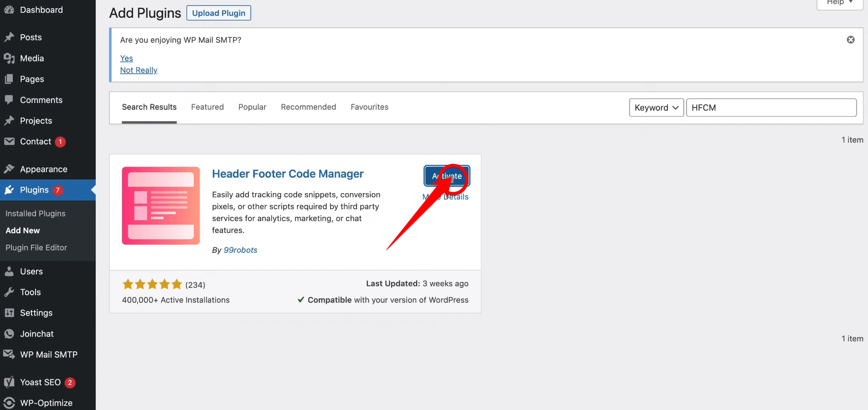The width and height of the screenshot is (868, 410).
Task: Dismiss the WP Mail SMTP notice
Action: [x=850, y=40]
